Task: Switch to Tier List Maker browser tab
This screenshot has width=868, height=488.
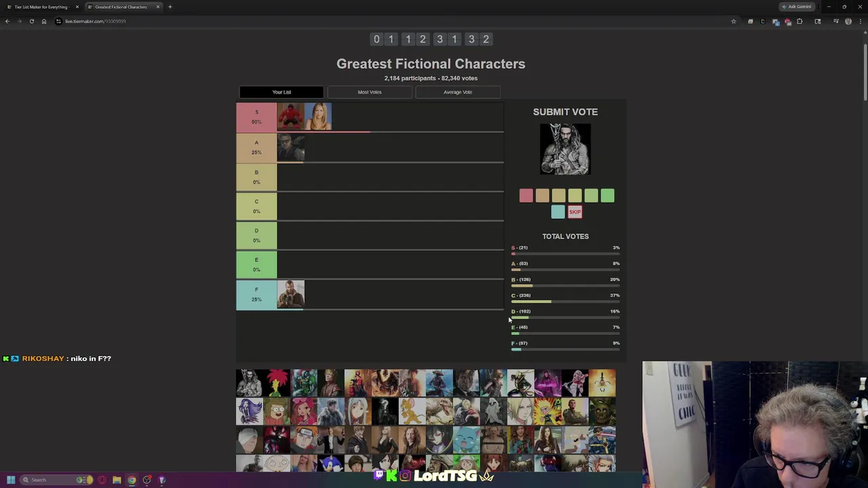Action: [x=41, y=7]
